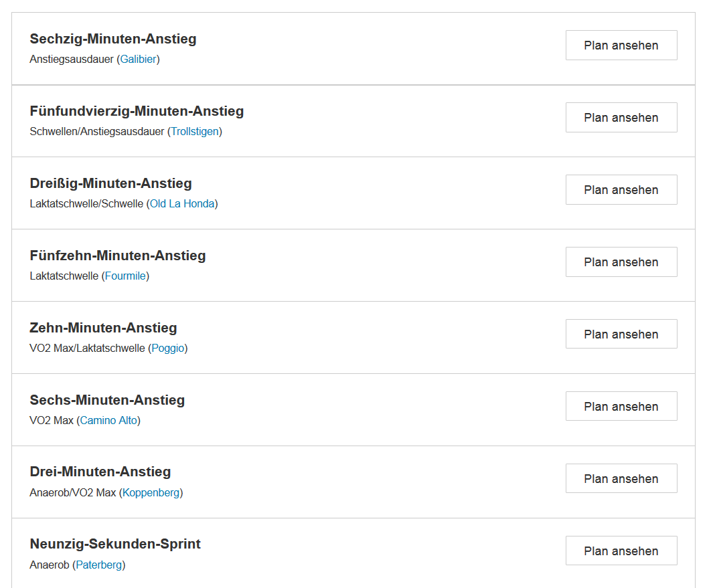Open the Camino Alto link
Viewport: 715px width, 588px height.
(x=110, y=421)
